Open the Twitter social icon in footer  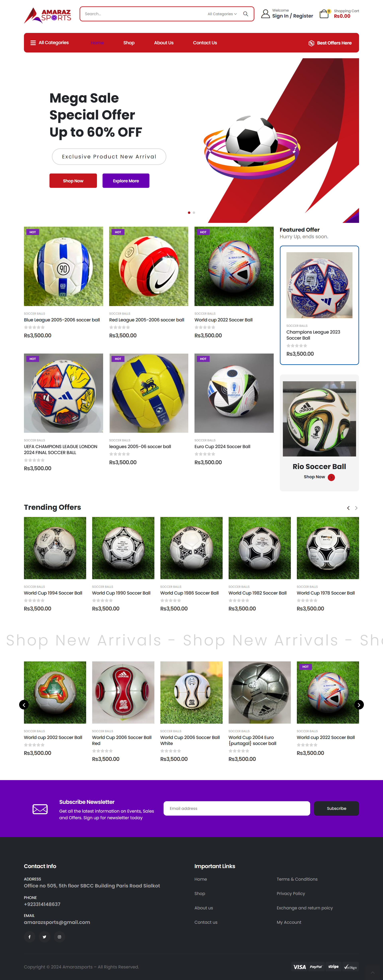(x=44, y=937)
